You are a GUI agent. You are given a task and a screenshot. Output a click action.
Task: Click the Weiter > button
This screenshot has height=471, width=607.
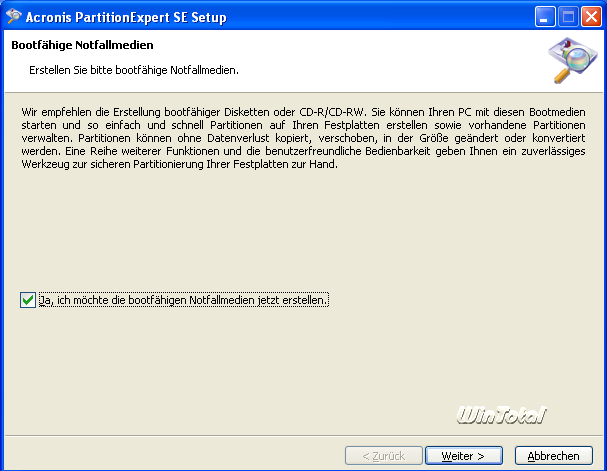pyautogui.click(x=464, y=456)
